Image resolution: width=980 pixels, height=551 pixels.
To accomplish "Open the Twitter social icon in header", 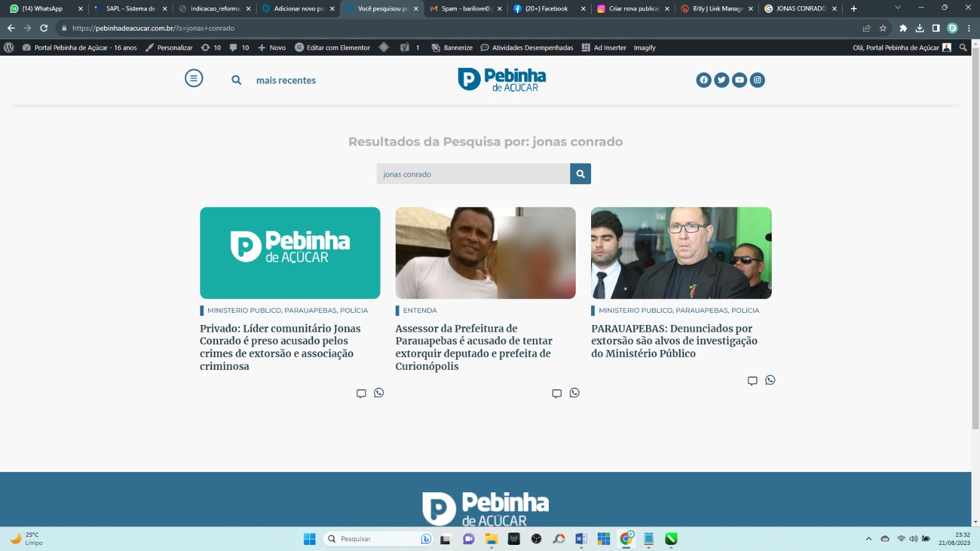I will [722, 80].
